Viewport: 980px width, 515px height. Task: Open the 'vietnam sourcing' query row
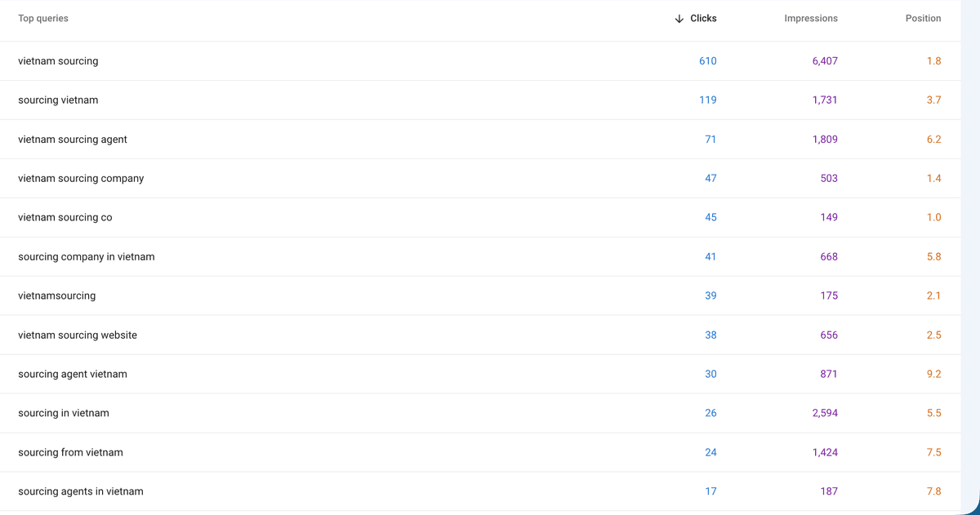coord(480,61)
